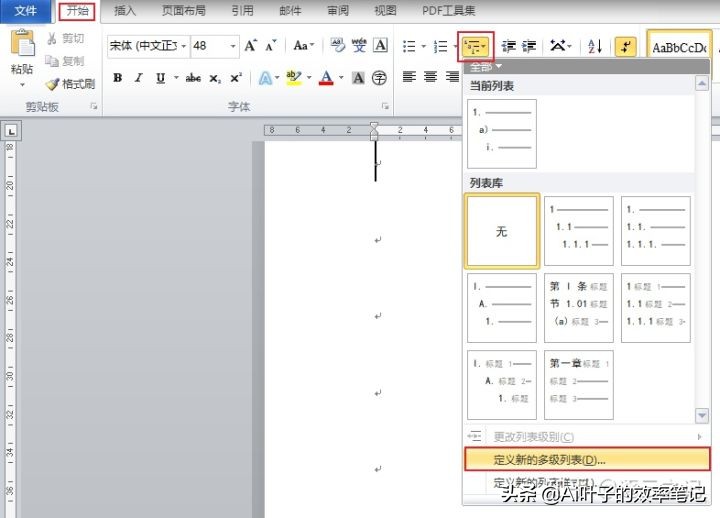Open the font size dropdown showing 48

(233, 46)
